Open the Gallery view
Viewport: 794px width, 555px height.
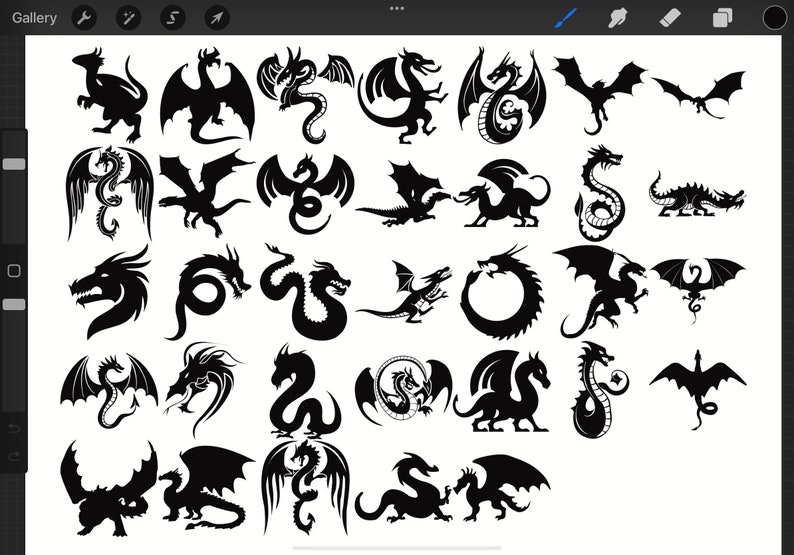click(x=34, y=18)
